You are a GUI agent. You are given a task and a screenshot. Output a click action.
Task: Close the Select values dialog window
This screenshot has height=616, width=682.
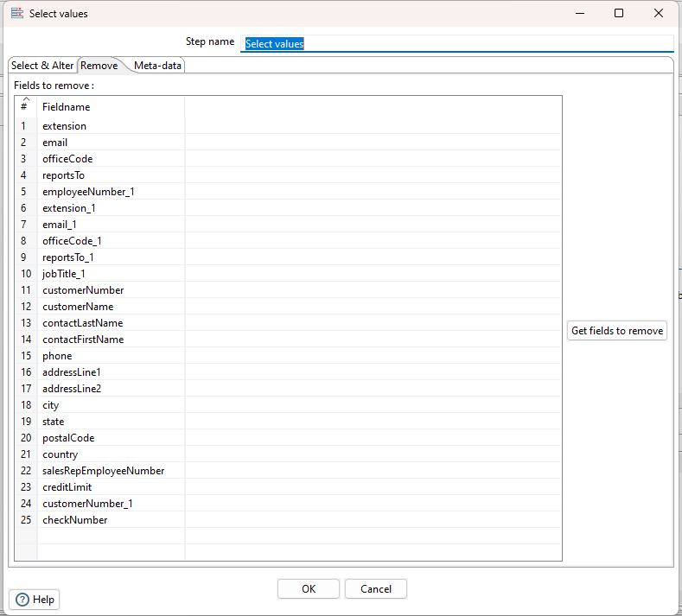[659, 13]
